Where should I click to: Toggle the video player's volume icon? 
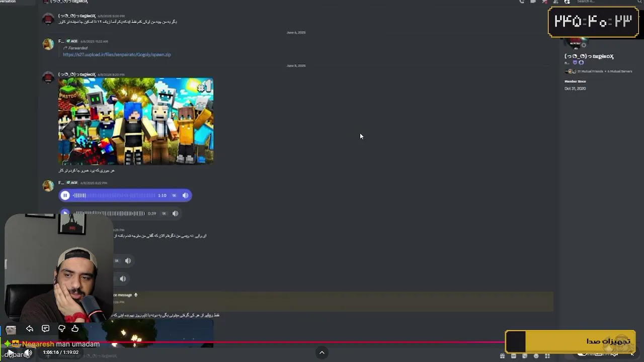pyautogui.click(x=29, y=353)
